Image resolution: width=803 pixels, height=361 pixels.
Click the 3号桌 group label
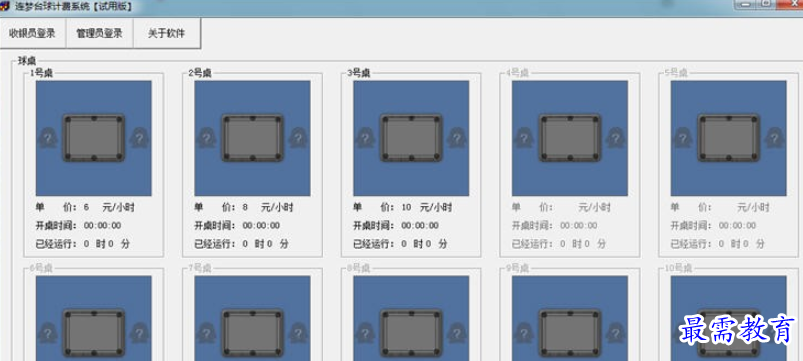pyautogui.click(x=358, y=73)
